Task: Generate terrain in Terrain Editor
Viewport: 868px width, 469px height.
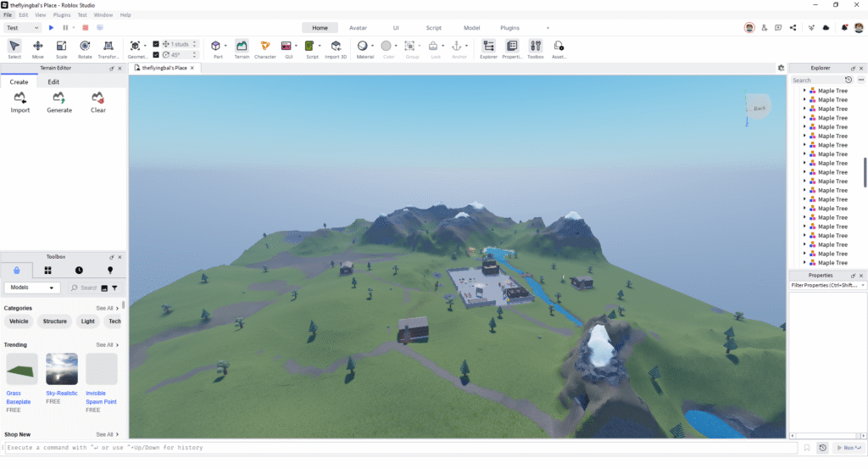Action: click(59, 103)
